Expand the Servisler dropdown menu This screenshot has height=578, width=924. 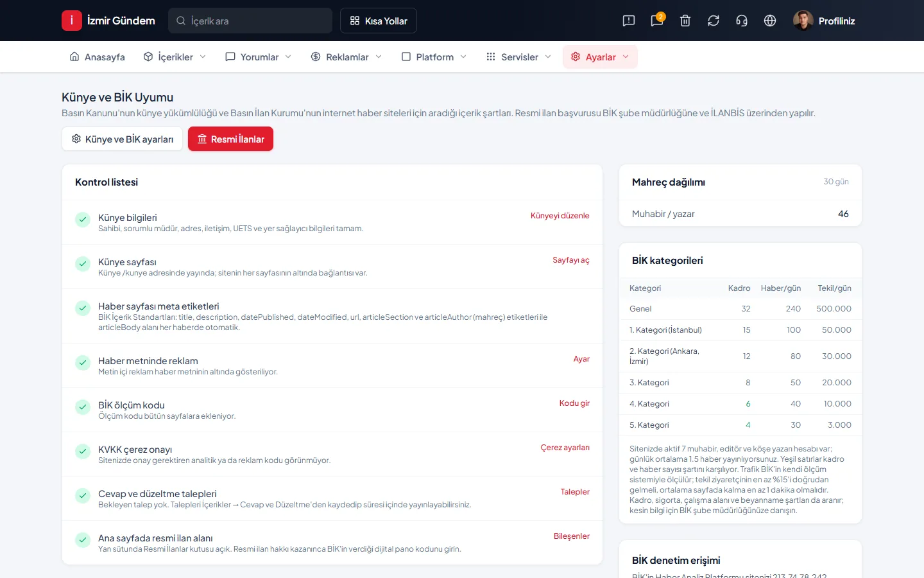coord(519,57)
